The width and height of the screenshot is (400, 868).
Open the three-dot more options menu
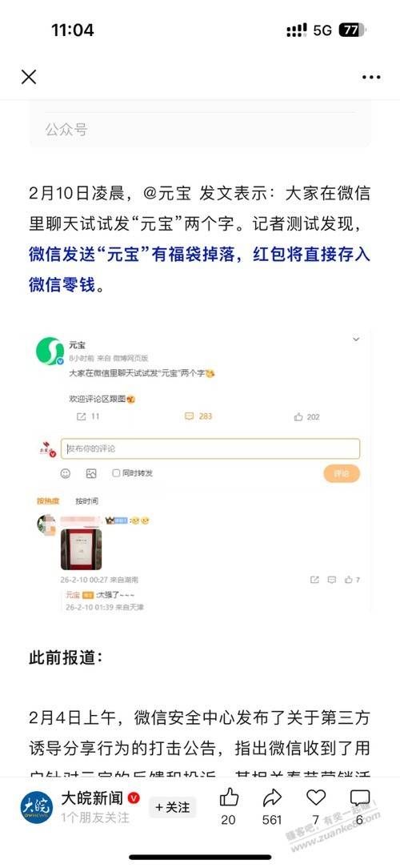371,78
